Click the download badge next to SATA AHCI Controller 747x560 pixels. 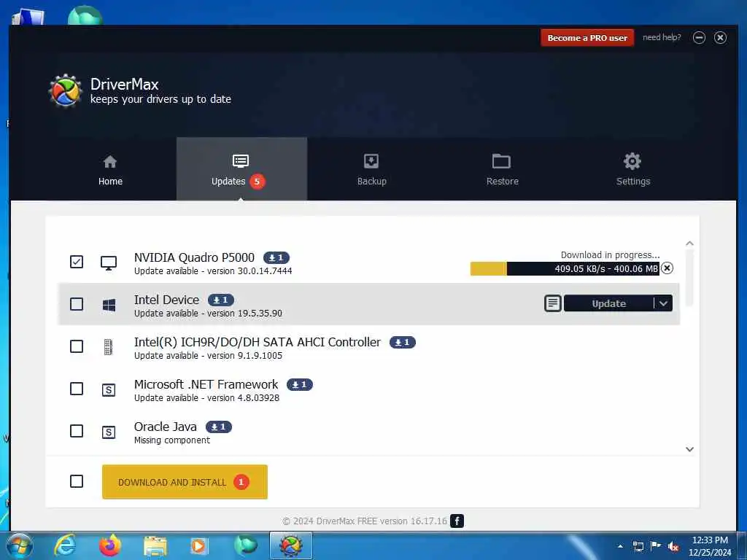(403, 343)
